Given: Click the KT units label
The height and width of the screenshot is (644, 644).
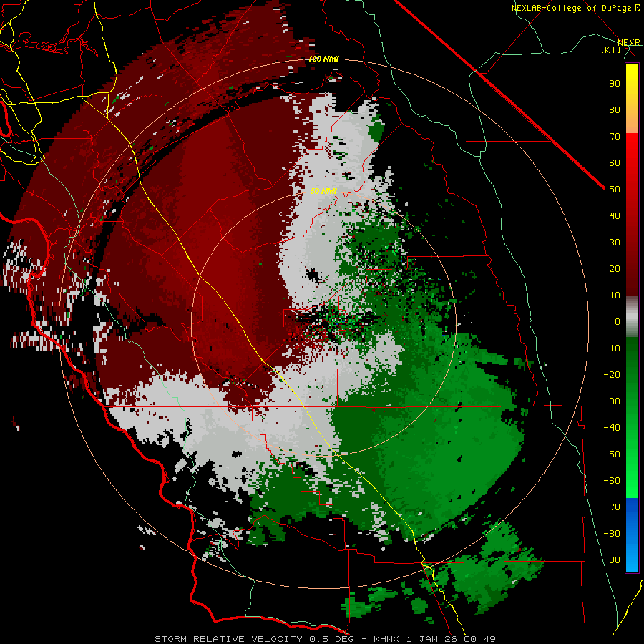Looking at the screenshot, I should point(611,49).
